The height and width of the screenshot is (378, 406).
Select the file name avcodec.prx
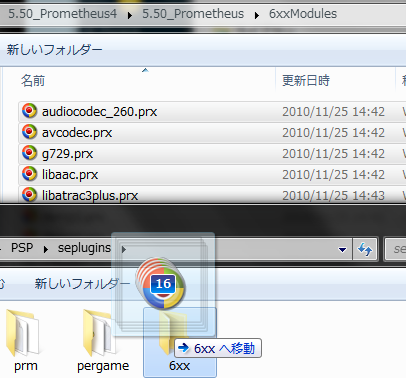point(77,133)
